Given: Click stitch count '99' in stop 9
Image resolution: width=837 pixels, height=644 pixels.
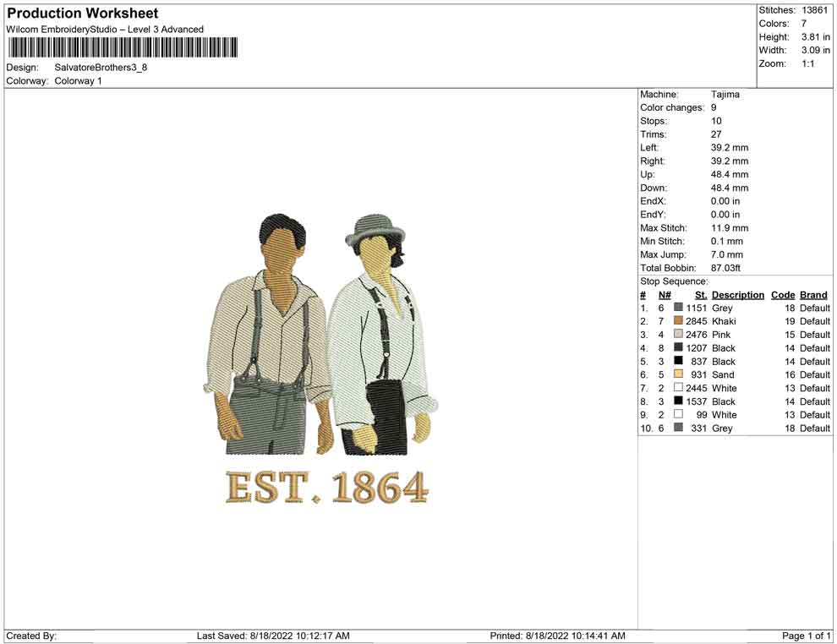Looking at the screenshot, I should pos(702,415).
